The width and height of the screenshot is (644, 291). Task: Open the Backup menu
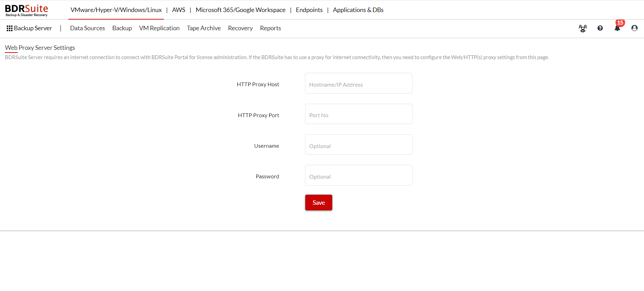[x=122, y=28]
